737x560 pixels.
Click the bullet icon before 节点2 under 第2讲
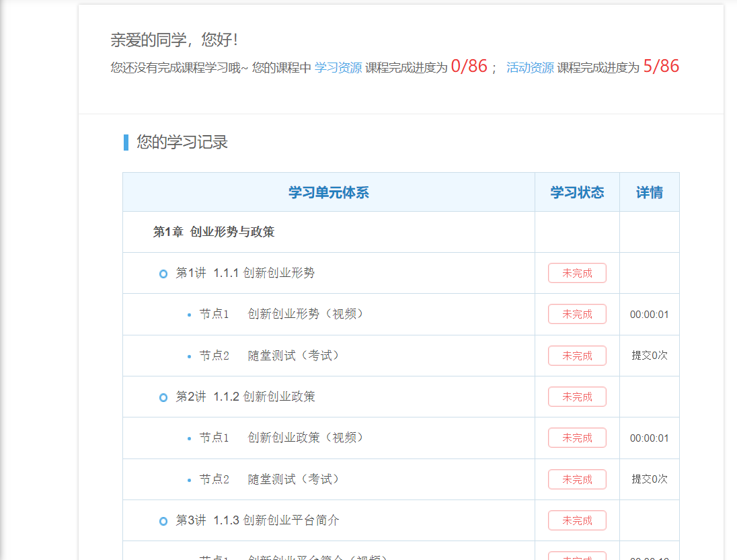[190, 479]
